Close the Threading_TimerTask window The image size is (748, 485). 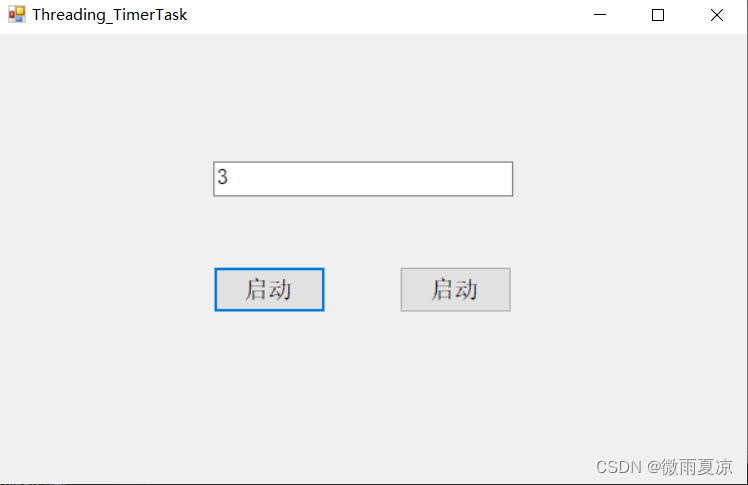[x=717, y=15]
